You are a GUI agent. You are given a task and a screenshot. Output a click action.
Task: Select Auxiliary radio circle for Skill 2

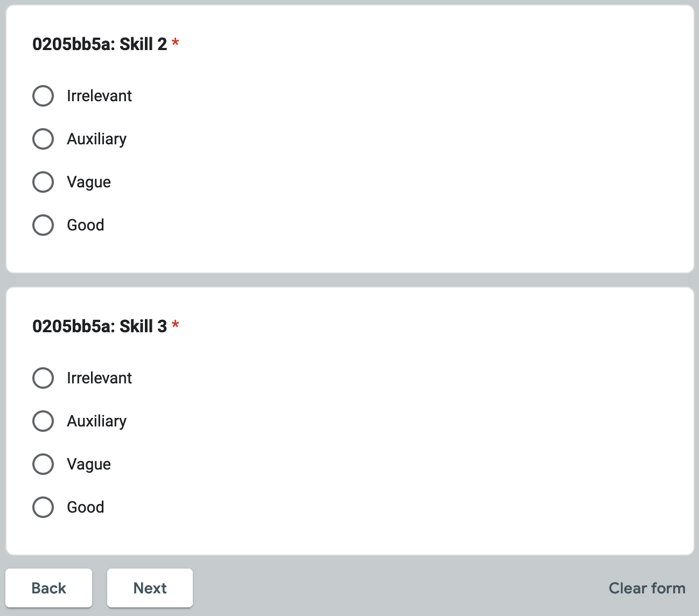pyautogui.click(x=43, y=139)
